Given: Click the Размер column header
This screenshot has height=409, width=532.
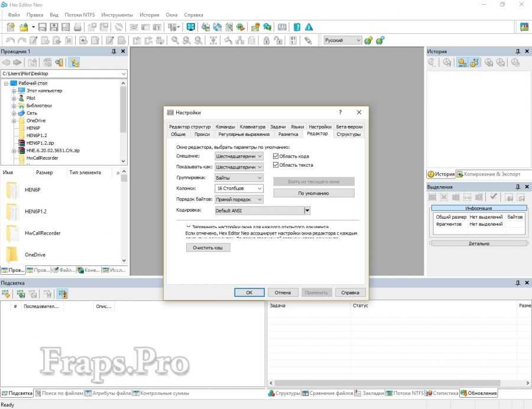Looking at the screenshot, I should click(44, 172).
